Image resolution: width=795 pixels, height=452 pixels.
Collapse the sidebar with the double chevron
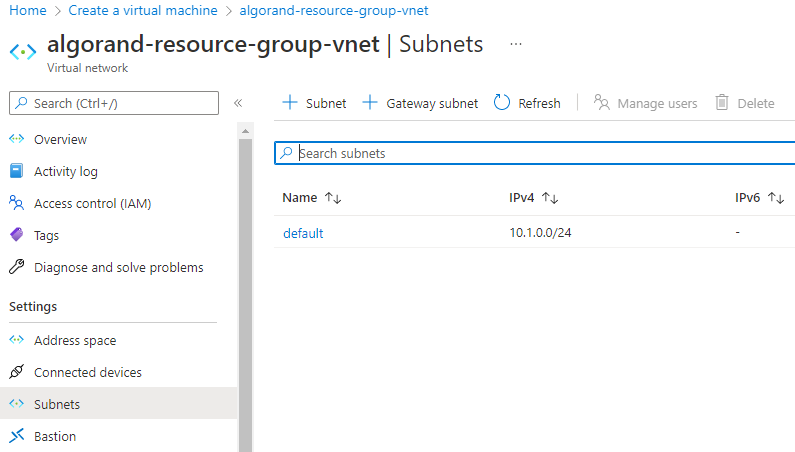(x=238, y=103)
